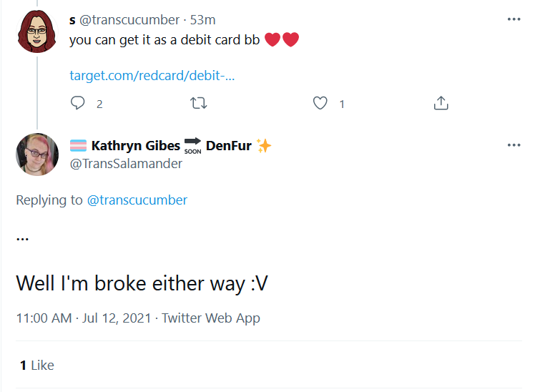535x392 pixels.
Task: Open the @transcucumber handle in tweet header
Action: click(x=129, y=20)
